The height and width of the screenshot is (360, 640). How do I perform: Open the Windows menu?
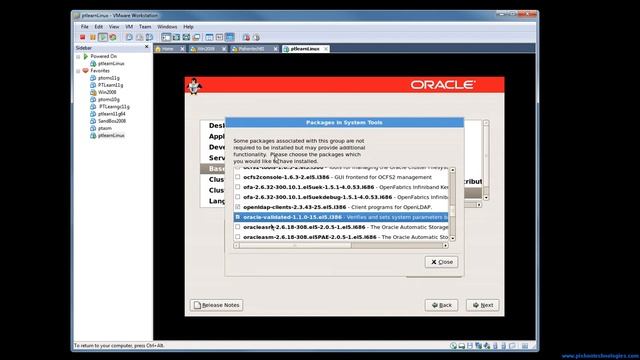tap(167, 27)
